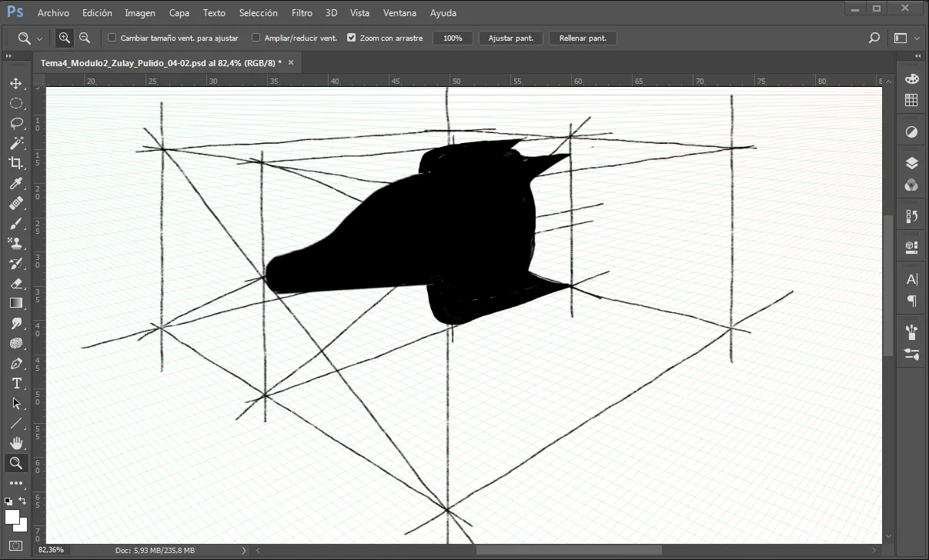Click Rellenar pant. button
Image resolution: width=929 pixels, height=560 pixels.
click(583, 38)
